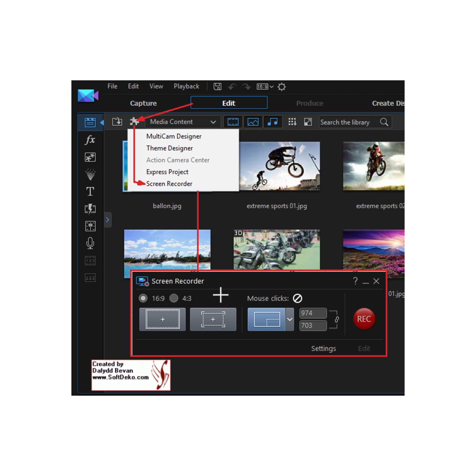Viewport: 476px width, 476px height.
Task: Open the Particle Room in the sidebar
Action: pos(90,174)
